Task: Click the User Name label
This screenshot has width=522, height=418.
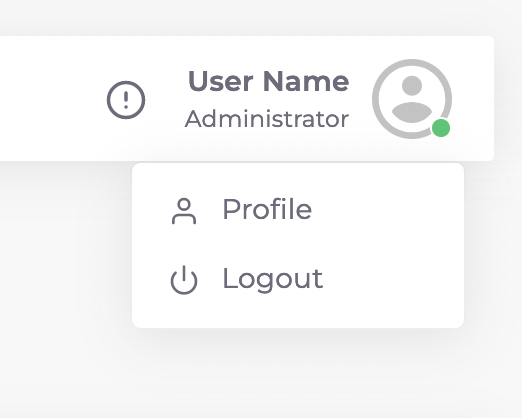Action: (268, 81)
